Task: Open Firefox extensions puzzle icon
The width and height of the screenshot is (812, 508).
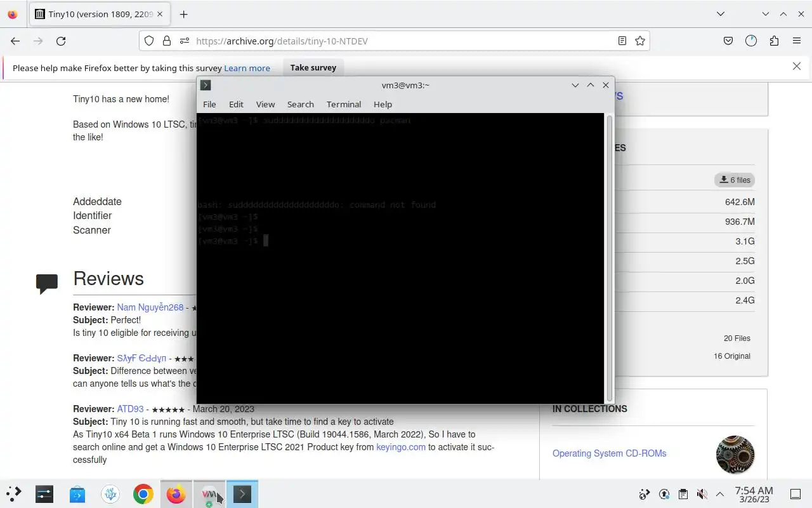Action: [774, 41]
